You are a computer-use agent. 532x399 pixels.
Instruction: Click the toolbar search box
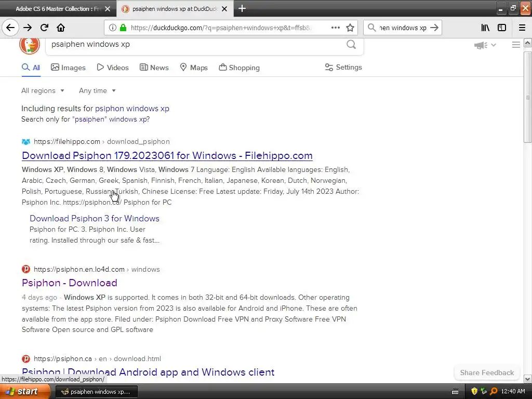tap(403, 28)
